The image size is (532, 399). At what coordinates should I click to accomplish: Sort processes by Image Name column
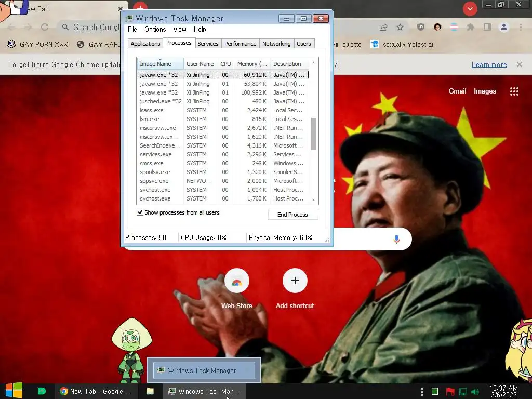coord(160,64)
